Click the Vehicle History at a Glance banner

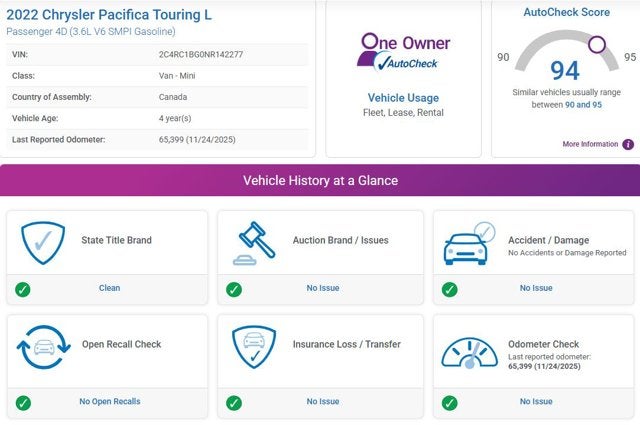coord(320,180)
